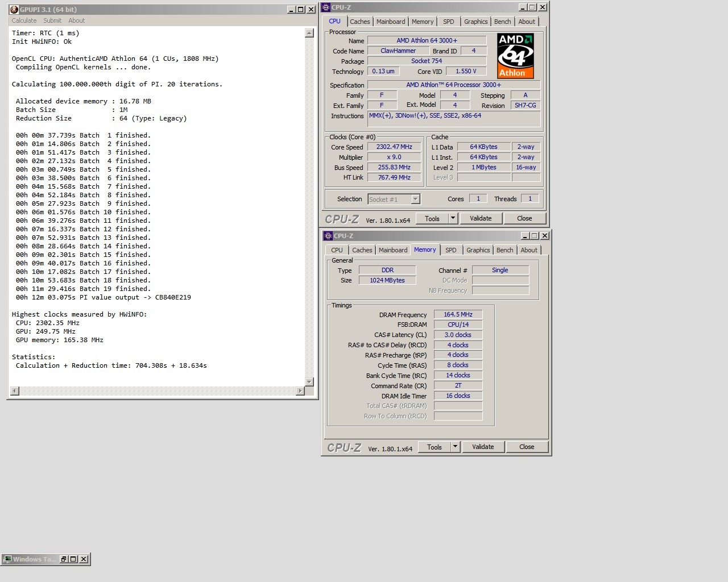Screen dimensions: 728x582
Task: Expand the Socket #1 selection dropdown
Action: pos(415,199)
